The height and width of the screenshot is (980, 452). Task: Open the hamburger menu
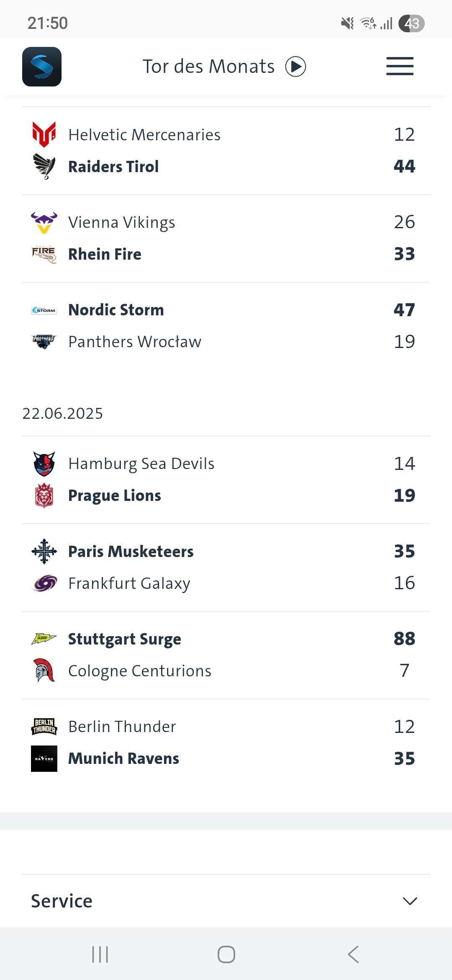point(400,67)
